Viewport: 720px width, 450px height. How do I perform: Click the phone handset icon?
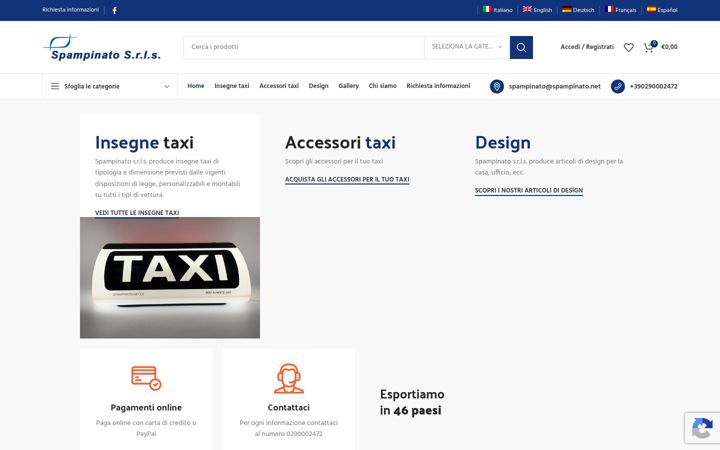[618, 86]
